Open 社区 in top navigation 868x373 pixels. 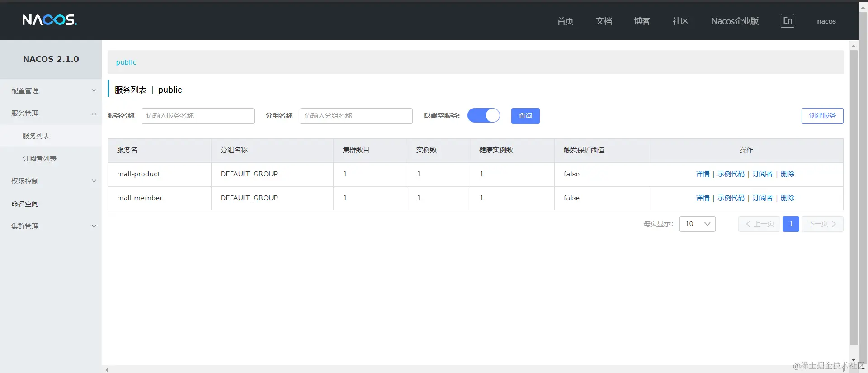(680, 21)
